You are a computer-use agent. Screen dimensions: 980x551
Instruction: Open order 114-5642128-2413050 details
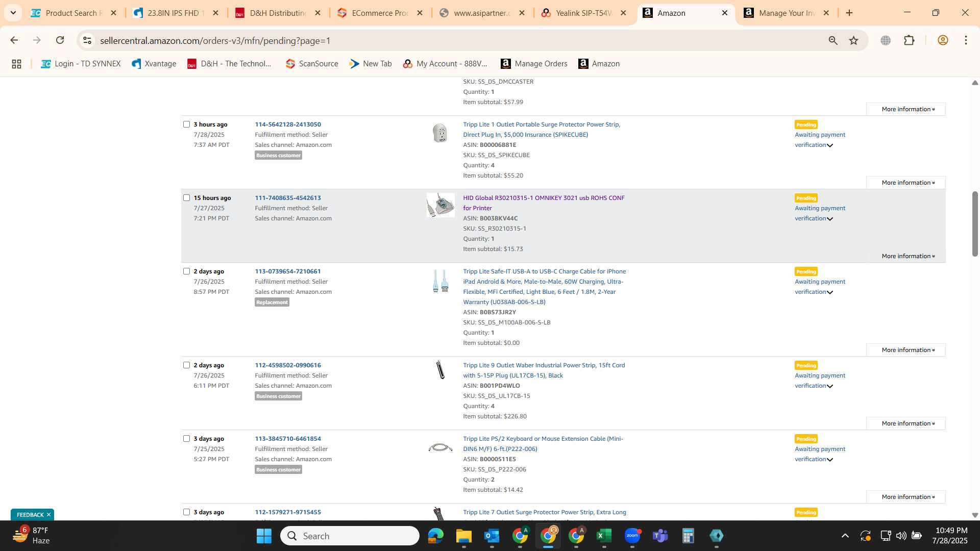click(288, 124)
